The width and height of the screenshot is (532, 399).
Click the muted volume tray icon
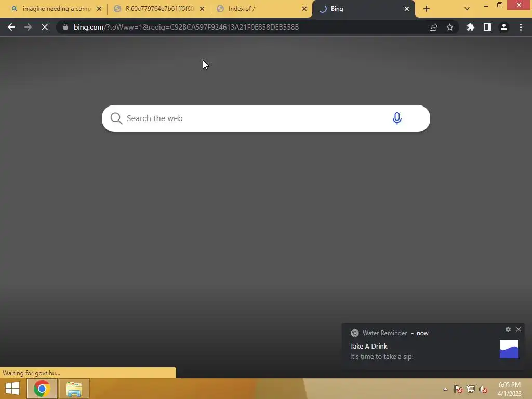point(483,389)
